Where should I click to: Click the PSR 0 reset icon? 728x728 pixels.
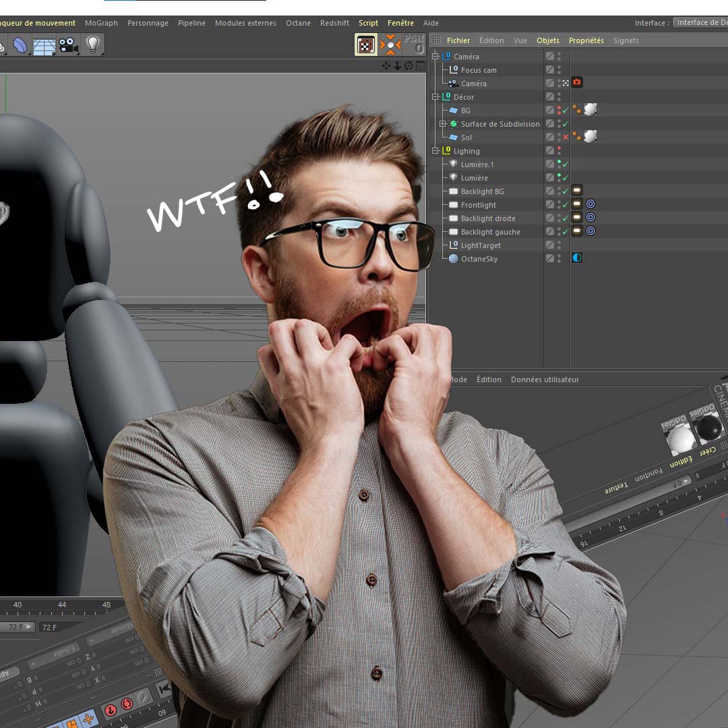pos(414,44)
